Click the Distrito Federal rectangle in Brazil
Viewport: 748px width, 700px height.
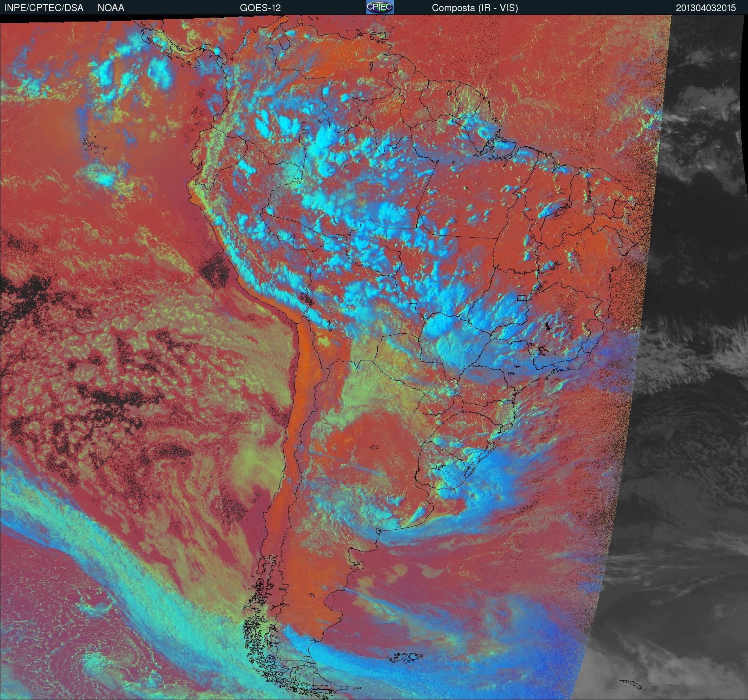click(523, 297)
